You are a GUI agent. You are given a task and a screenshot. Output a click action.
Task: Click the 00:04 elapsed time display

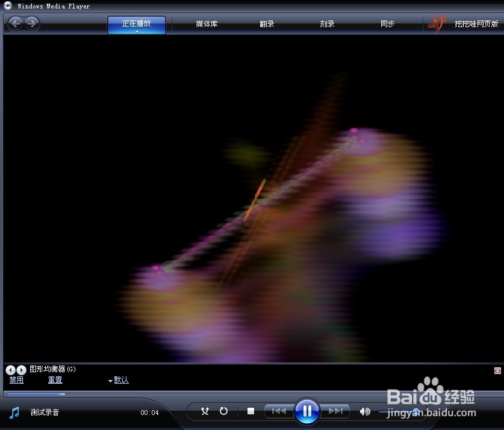pos(149,413)
